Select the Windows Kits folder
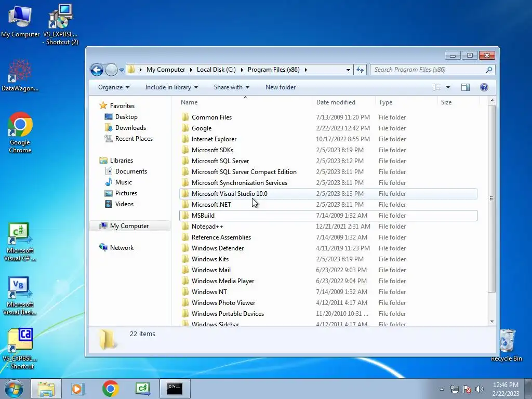 point(328,259)
